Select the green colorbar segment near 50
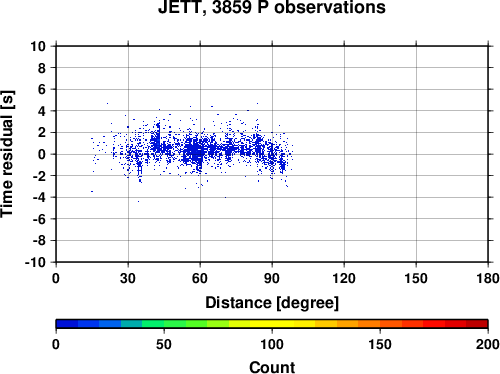 pos(175,324)
